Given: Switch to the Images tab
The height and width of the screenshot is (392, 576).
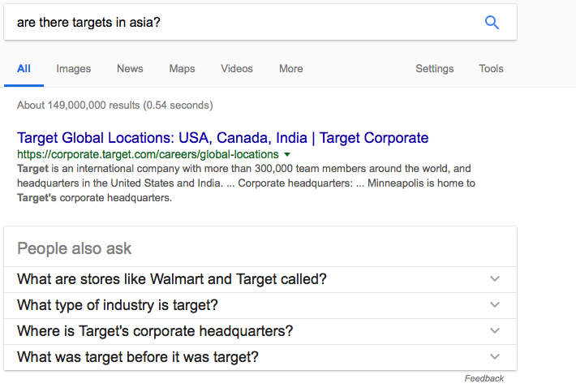Looking at the screenshot, I should [74, 69].
